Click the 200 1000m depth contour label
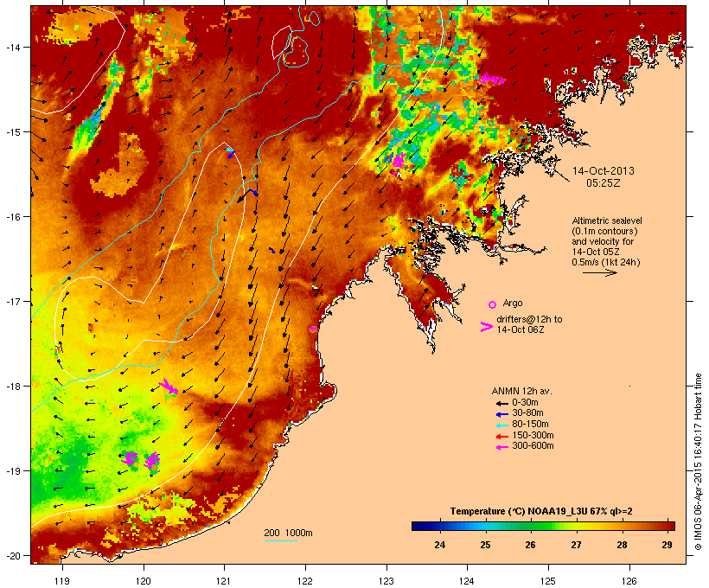This screenshot has width=709, height=588. [x=288, y=533]
